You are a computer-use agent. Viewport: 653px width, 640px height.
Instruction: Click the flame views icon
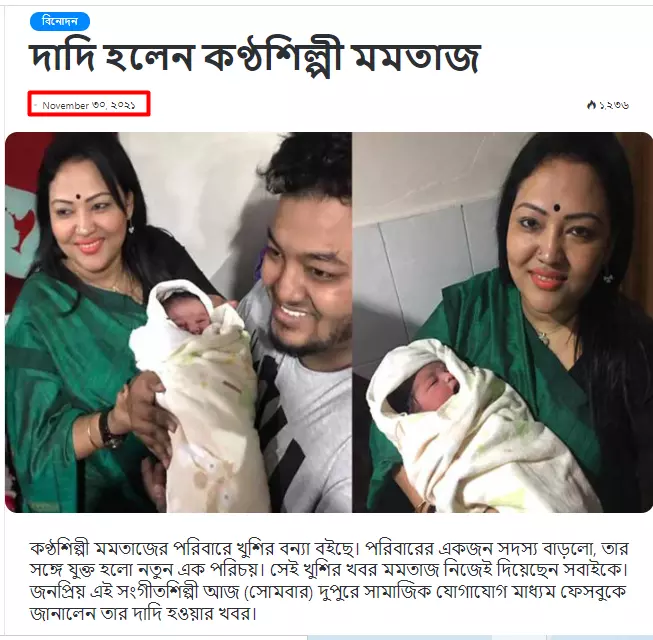[x=591, y=105]
